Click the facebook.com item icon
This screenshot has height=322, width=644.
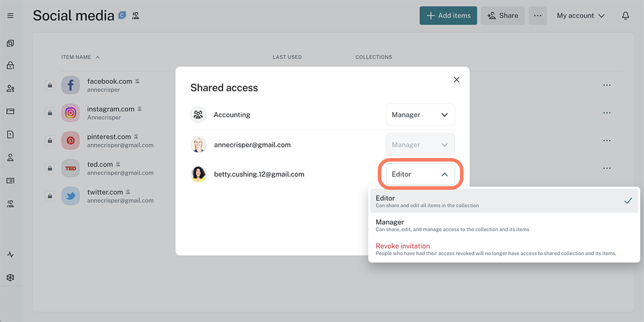[x=71, y=85]
